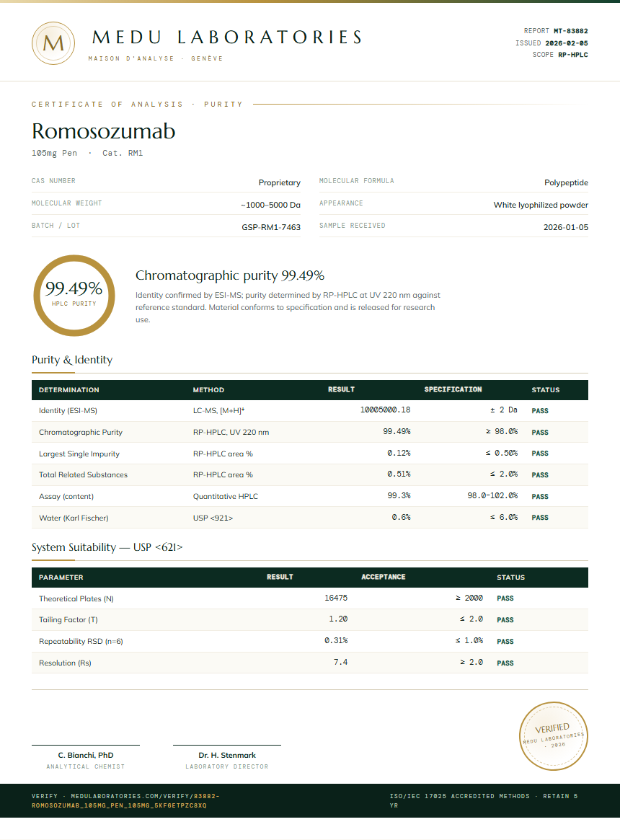This screenshot has height=840, width=620.
Task: Select the batch number GSP-RM1-7463
Action: point(271,227)
